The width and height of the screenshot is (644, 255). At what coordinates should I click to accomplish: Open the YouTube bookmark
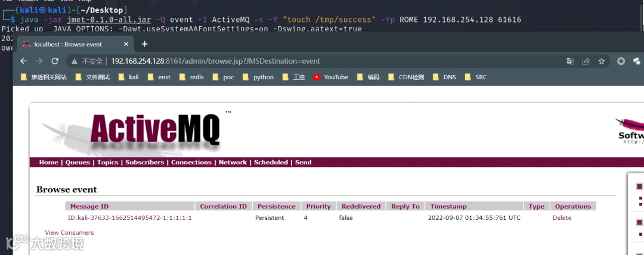point(330,77)
